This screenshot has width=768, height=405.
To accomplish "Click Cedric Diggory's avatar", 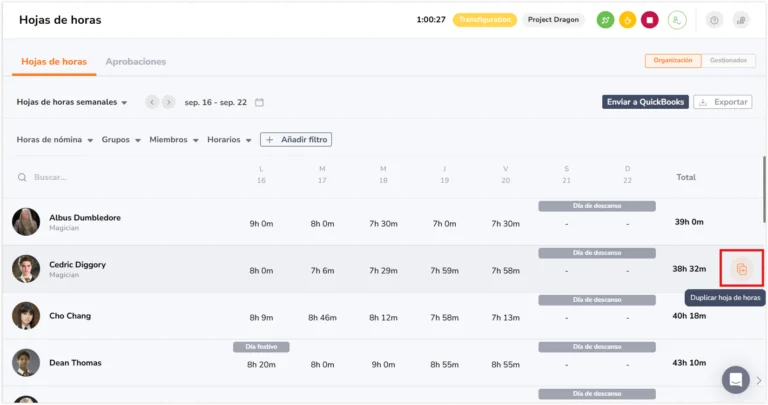I will 26,268.
